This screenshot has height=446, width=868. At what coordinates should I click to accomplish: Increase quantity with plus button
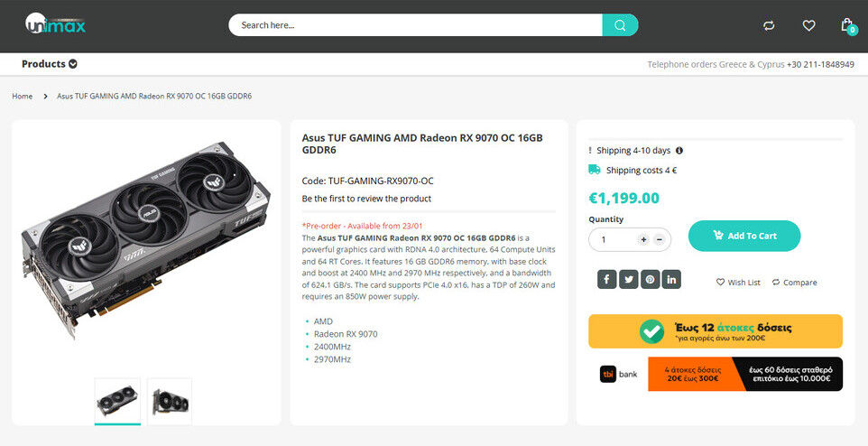click(x=643, y=240)
